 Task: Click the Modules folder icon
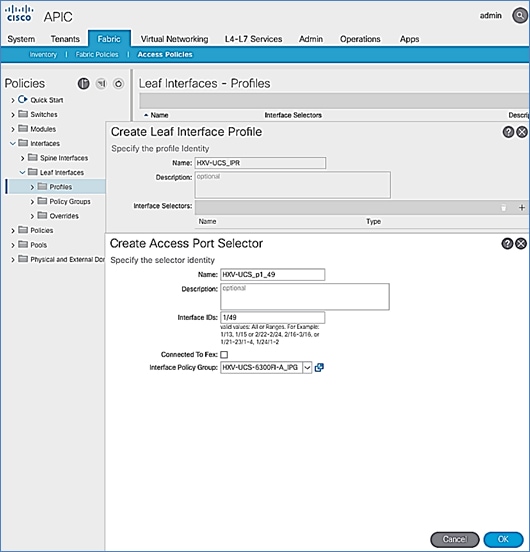23,128
